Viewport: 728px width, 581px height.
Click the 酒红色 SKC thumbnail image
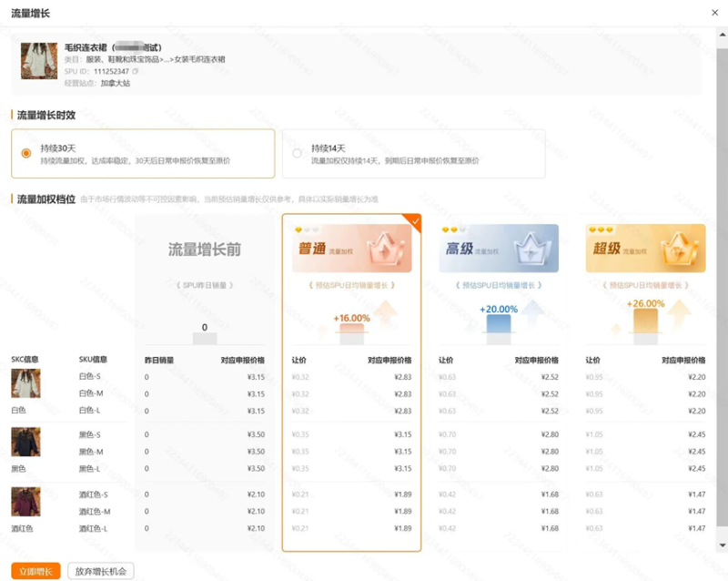click(25, 502)
